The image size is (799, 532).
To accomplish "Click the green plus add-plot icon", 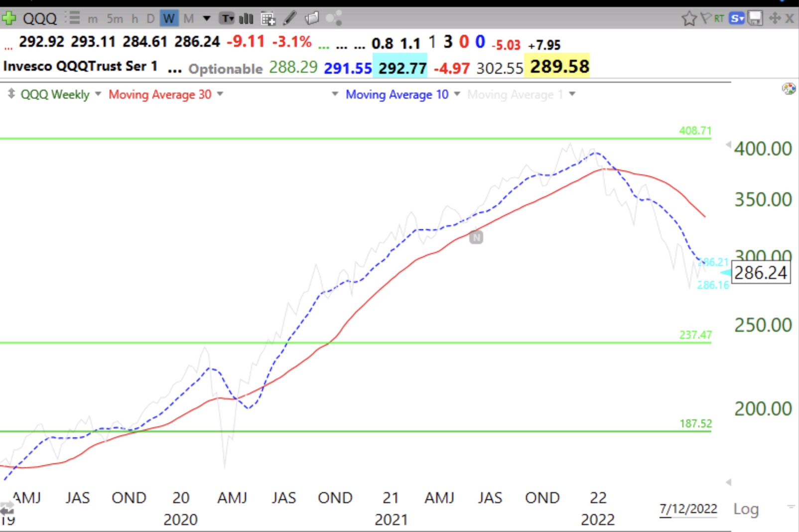I will tap(8, 18).
